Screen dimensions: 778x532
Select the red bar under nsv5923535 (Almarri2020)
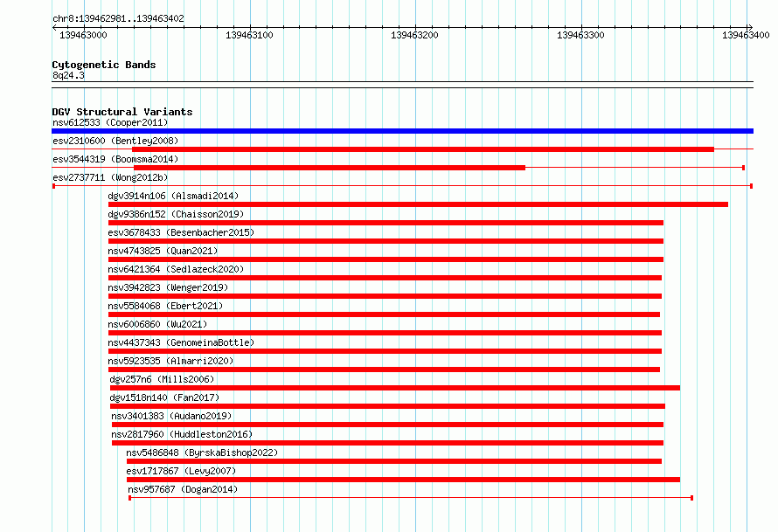point(384,370)
